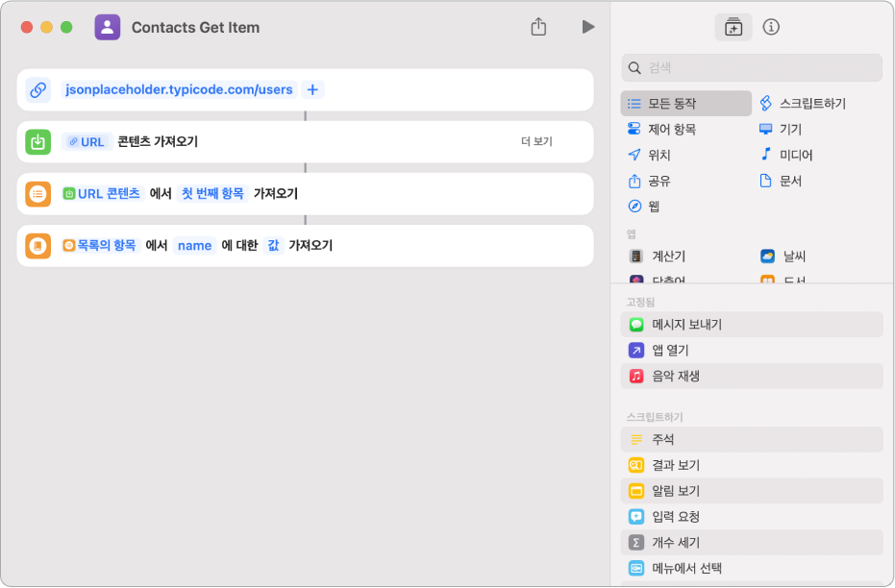Add 메뉴에서 선택 action
895x588 pixels.
(x=752, y=568)
